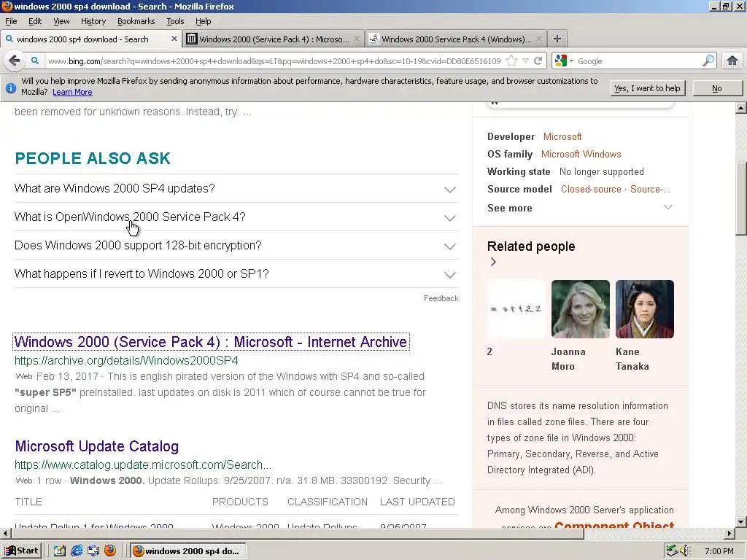This screenshot has height=560, width=747.
Task: Click the volume speaker tray icon
Action: (x=685, y=551)
